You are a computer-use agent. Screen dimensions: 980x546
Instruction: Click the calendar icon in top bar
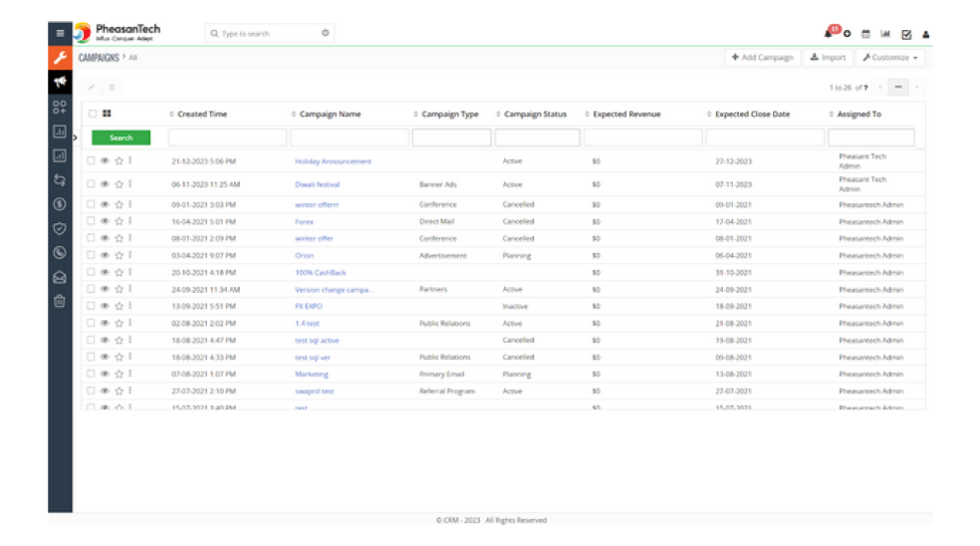865,34
